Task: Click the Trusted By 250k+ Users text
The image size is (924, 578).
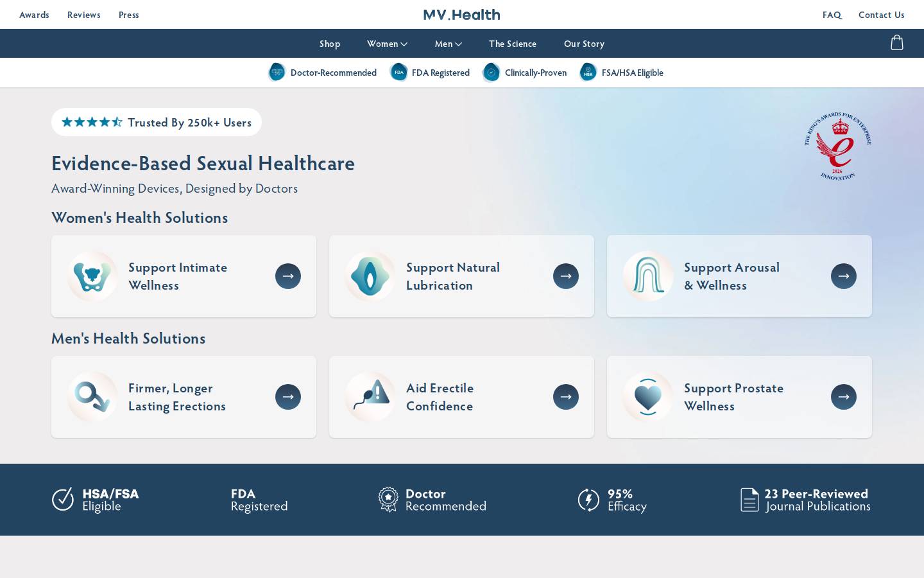Action: tap(190, 122)
